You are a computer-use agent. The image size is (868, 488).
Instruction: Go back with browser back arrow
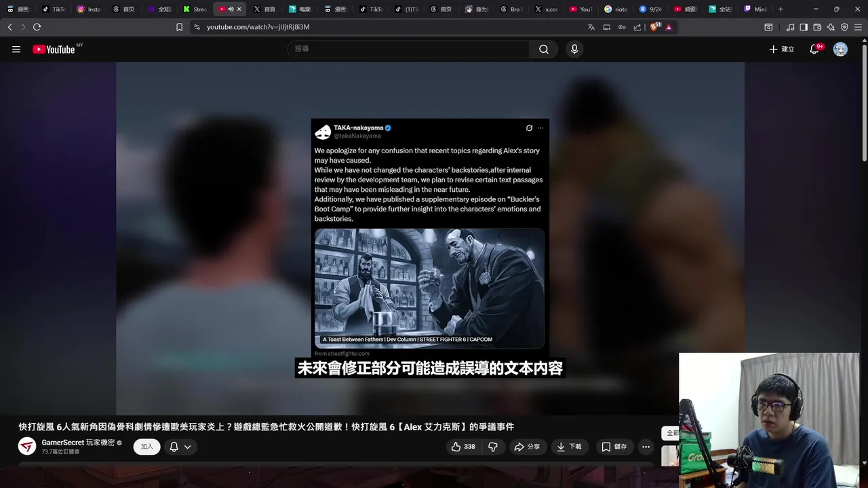click(9, 27)
